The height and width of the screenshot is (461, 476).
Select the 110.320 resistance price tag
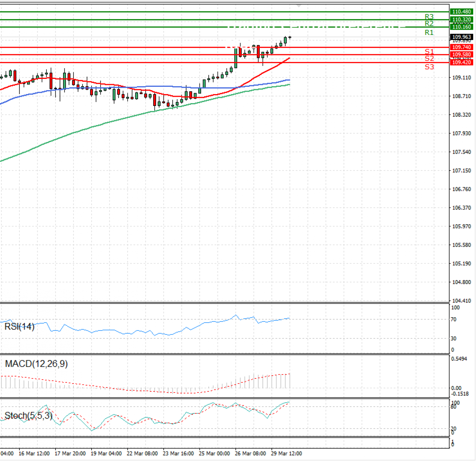click(461, 19)
